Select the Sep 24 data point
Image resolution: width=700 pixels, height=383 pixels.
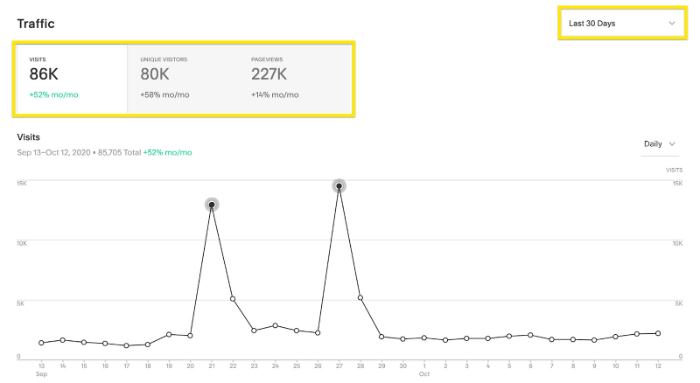(275, 326)
